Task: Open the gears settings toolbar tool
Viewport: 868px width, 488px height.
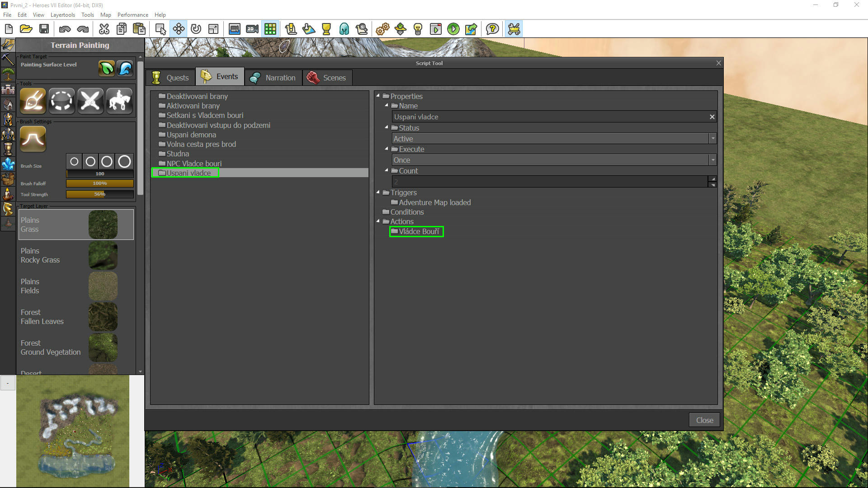Action: [x=382, y=29]
